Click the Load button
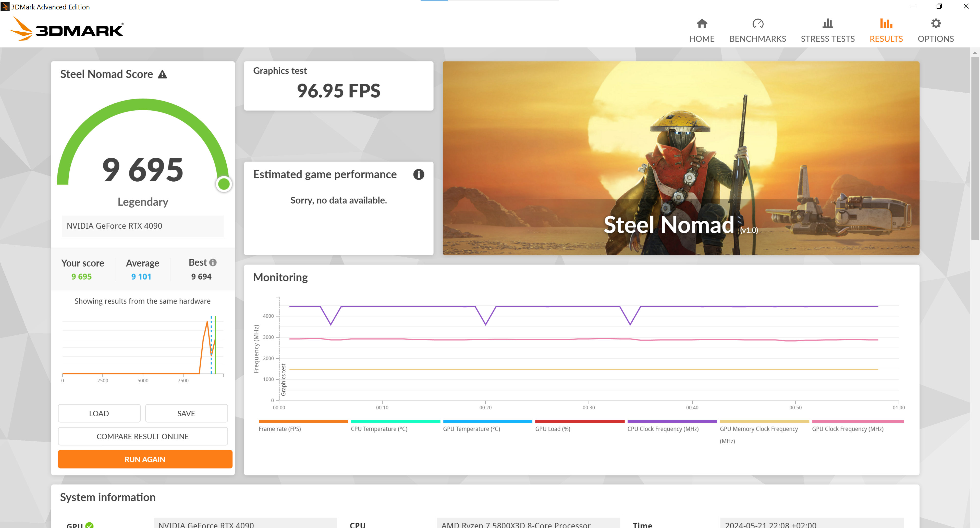The width and height of the screenshot is (980, 528). coord(99,413)
